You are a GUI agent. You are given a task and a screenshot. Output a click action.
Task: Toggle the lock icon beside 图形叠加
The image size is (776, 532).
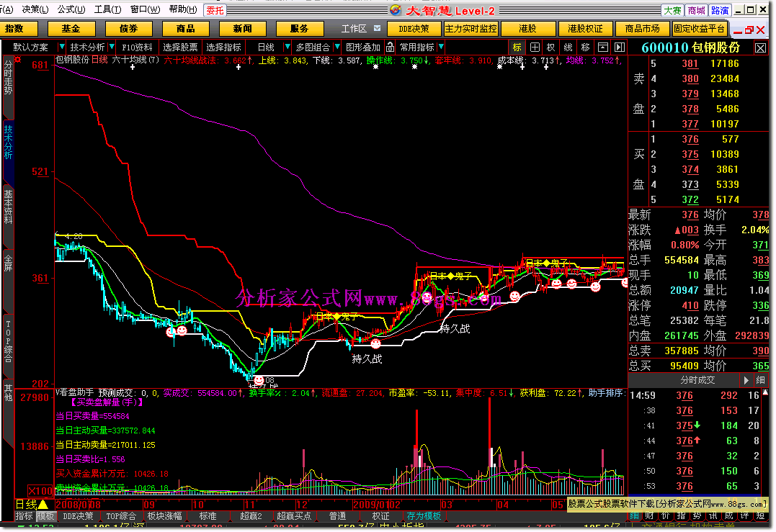coord(390,48)
